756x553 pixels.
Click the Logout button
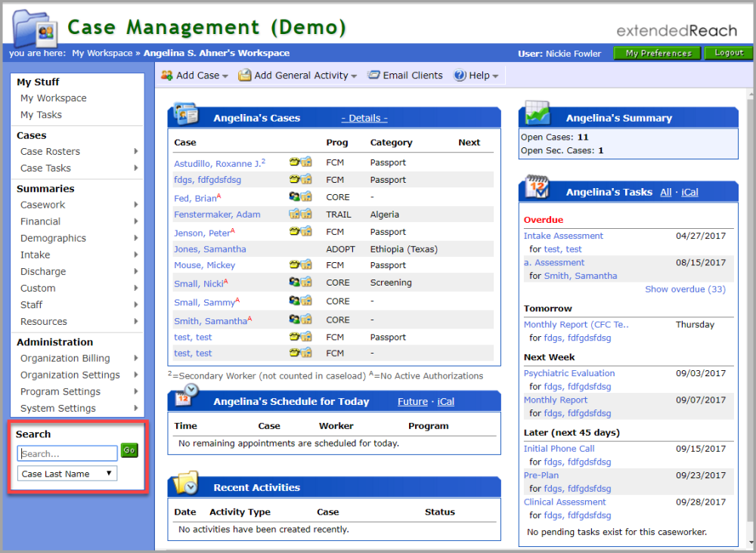click(x=729, y=53)
